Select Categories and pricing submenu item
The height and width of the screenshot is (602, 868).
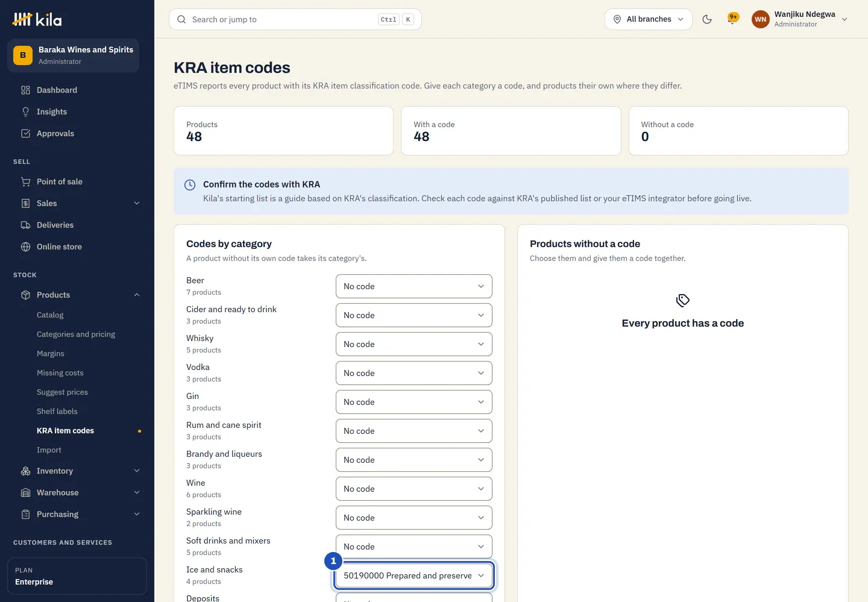tap(76, 334)
